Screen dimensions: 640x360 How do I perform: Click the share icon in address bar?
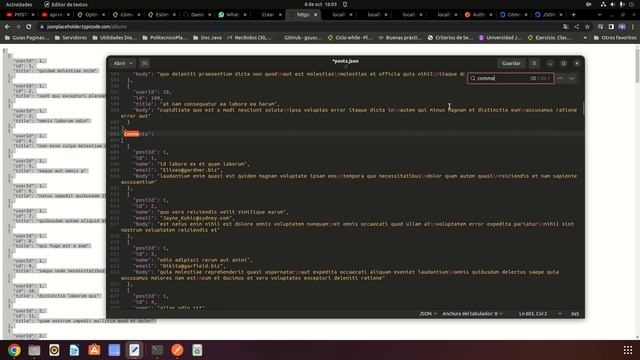pyautogui.click(x=576, y=27)
